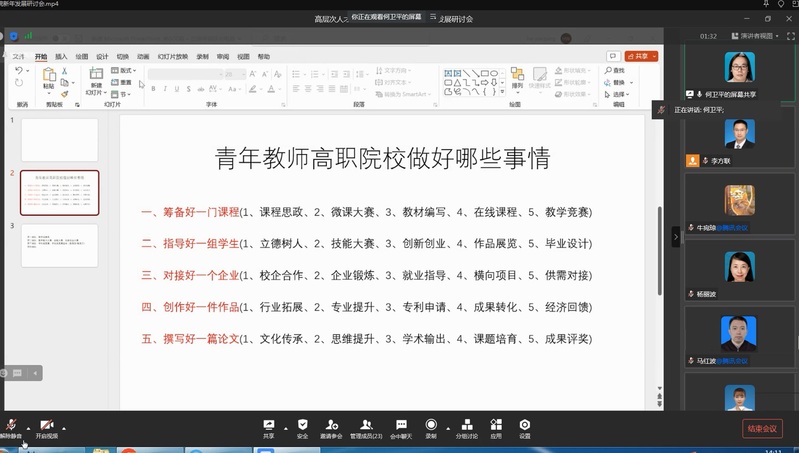This screenshot has width=799, height=453.
Task: Open meeting 设置 settings gear
Action: pos(524,427)
